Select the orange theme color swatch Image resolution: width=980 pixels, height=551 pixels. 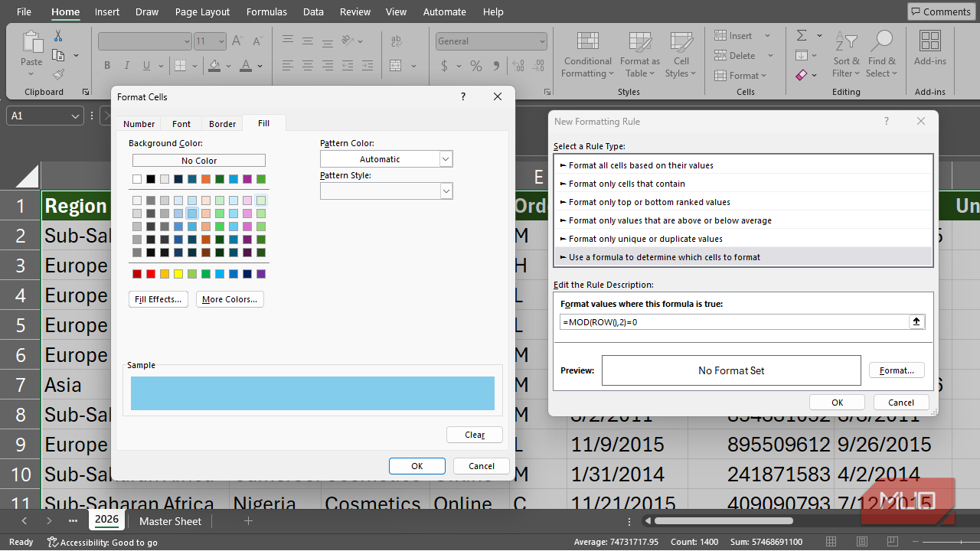tap(206, 179)
